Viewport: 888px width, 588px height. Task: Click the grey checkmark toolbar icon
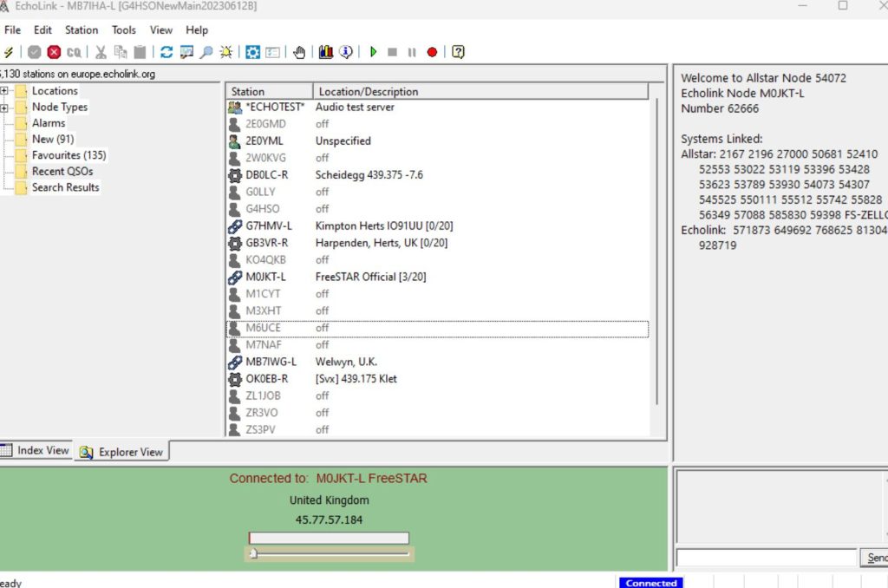[x=35, y=52]
